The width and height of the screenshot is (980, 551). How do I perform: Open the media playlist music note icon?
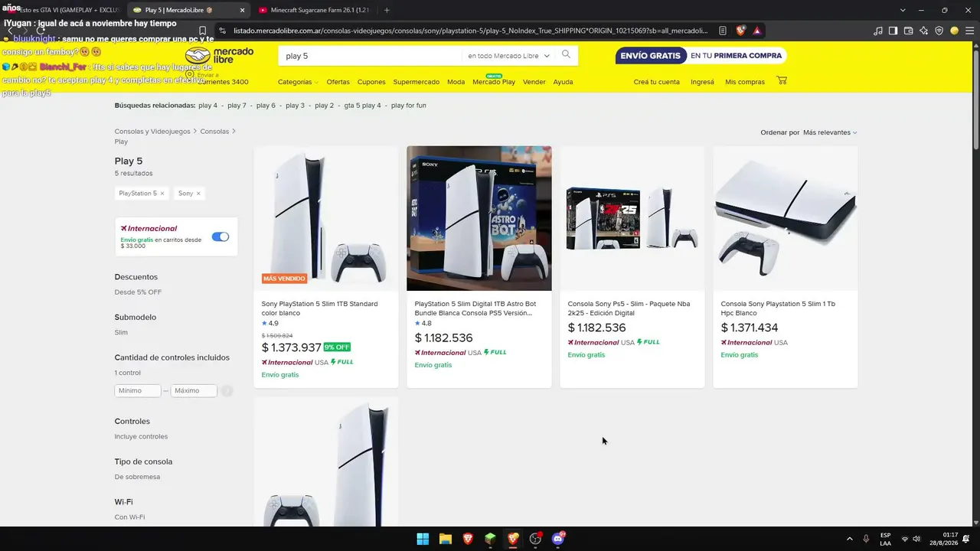coord(878,31)
